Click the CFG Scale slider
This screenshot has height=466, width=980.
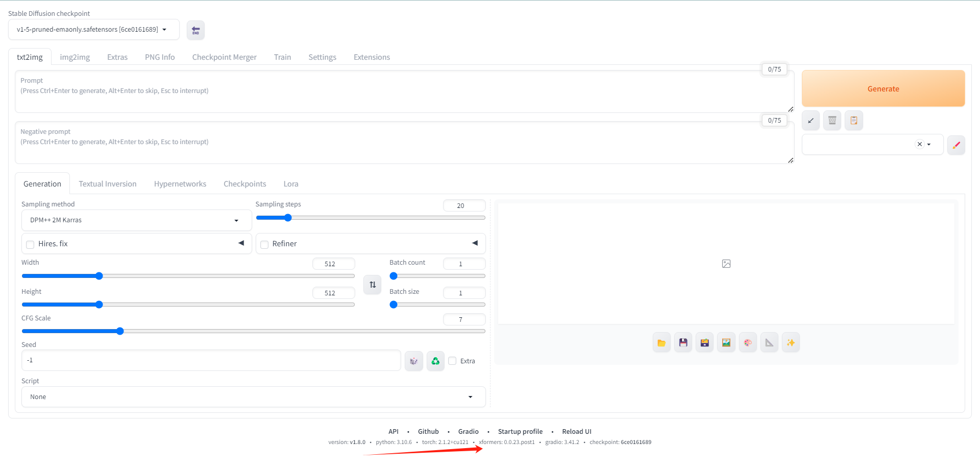(x=253, y=331)
